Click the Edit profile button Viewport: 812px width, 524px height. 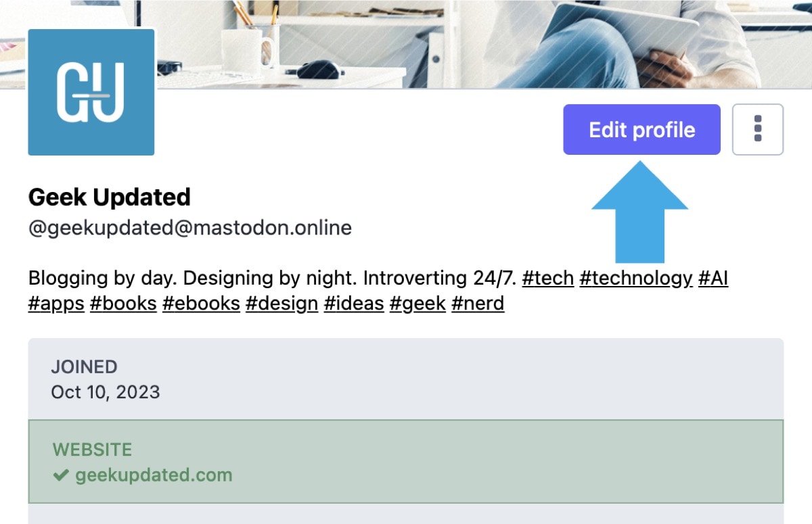click(641, 130)
